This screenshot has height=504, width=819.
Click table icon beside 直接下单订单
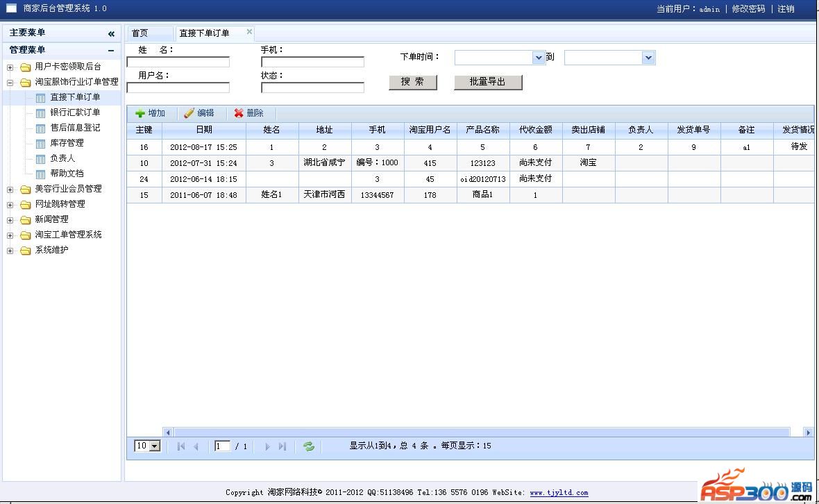(x=40, y=98)
